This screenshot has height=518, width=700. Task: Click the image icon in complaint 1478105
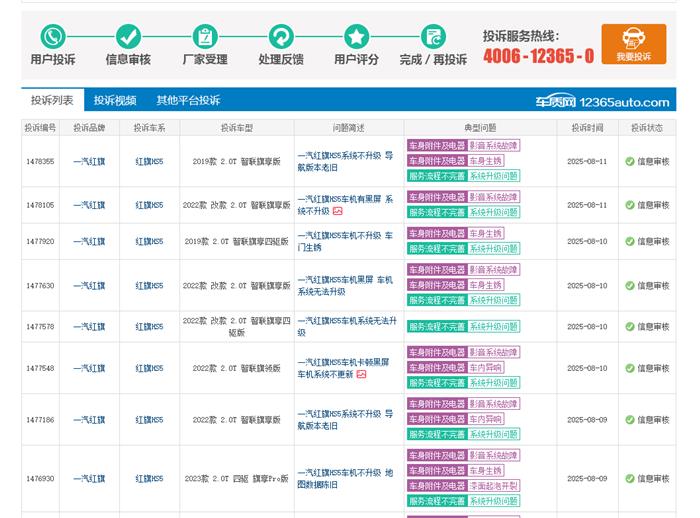338,212
